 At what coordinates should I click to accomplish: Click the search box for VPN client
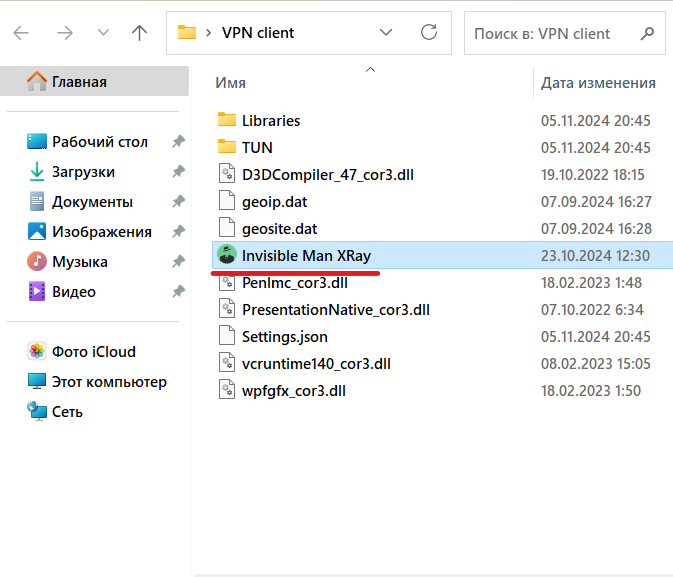[x=564, y=33]
